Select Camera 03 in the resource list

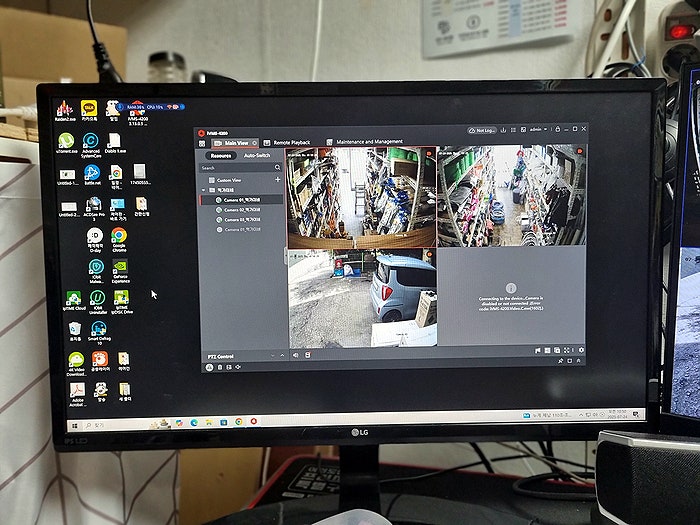click(242, 220)
